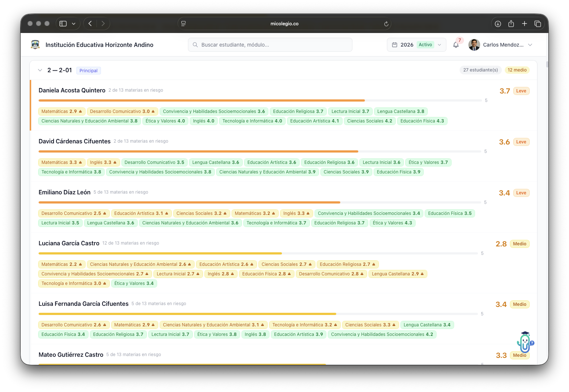The height and width of the screenshot is (392, 569).
Task: Select the 2.8 average score for Luciana García
Action: pos(501,244)
